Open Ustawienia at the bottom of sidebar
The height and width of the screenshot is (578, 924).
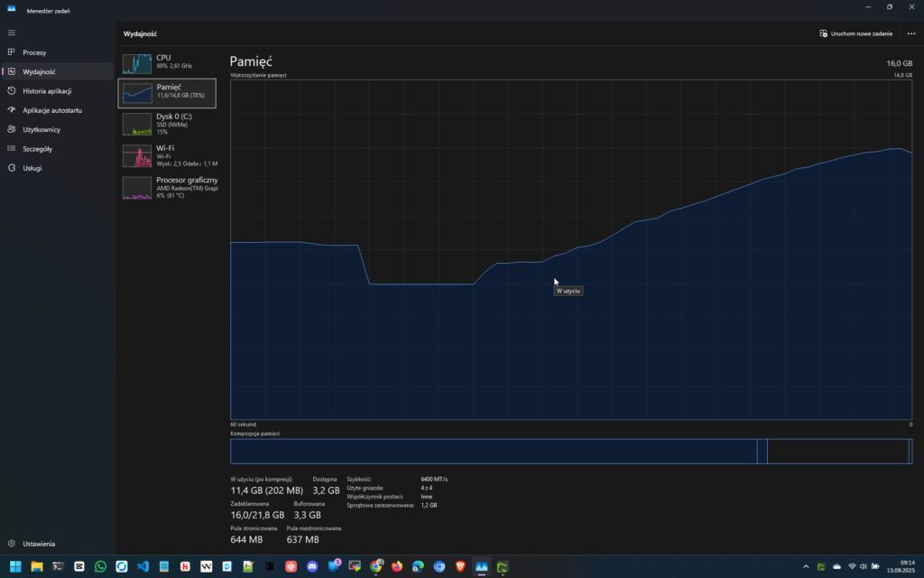(x=39, y=544)
